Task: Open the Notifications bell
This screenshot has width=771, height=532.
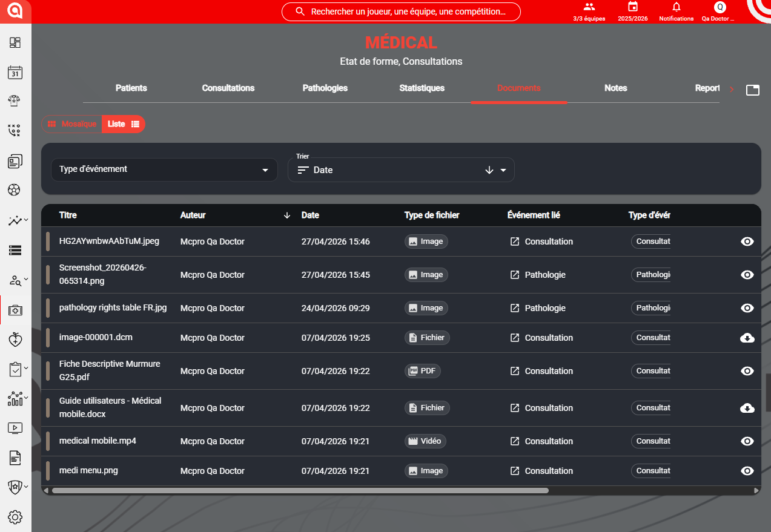Action: point(677,11)
